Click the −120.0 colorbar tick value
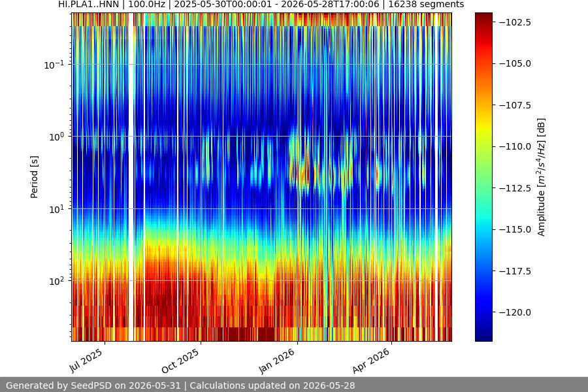588x392 pixels. click(515, 312)
